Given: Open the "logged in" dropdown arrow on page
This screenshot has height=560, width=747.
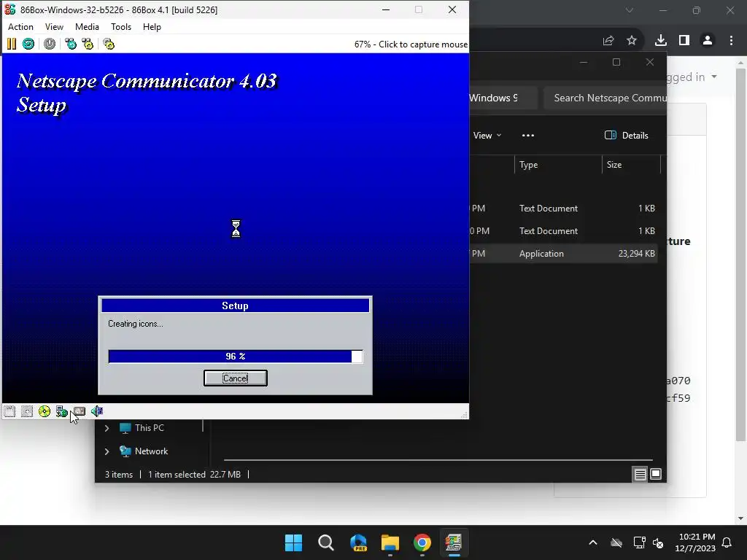Looking at the screenshot, I should [x=713, y=77].
